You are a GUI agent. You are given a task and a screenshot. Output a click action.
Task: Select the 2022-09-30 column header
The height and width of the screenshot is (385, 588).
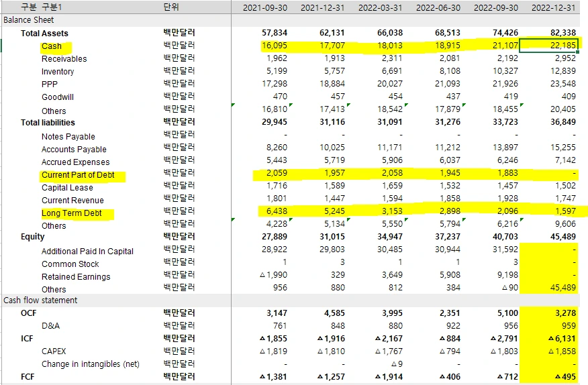[496, 7]
